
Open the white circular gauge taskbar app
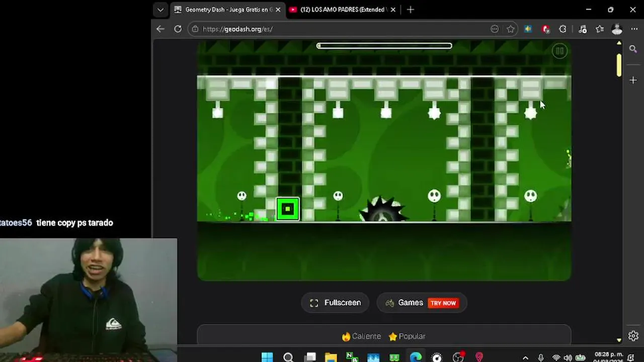pos(437,357)
